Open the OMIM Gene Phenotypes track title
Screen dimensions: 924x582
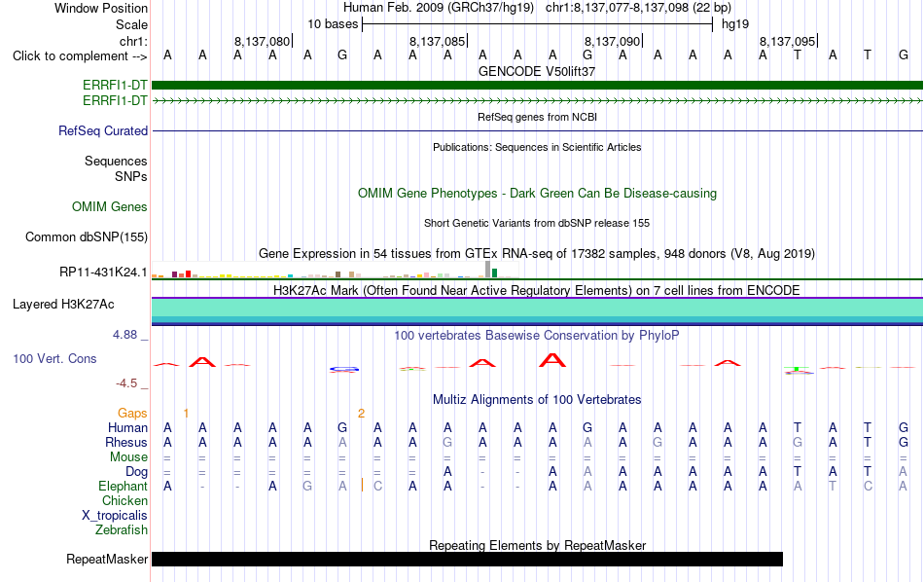537,194
